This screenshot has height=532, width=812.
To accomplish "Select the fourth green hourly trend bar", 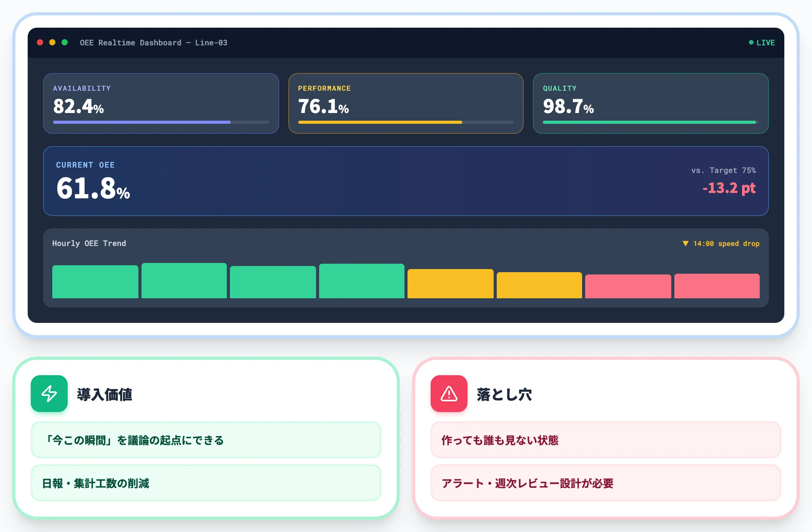I will point(362,281).
